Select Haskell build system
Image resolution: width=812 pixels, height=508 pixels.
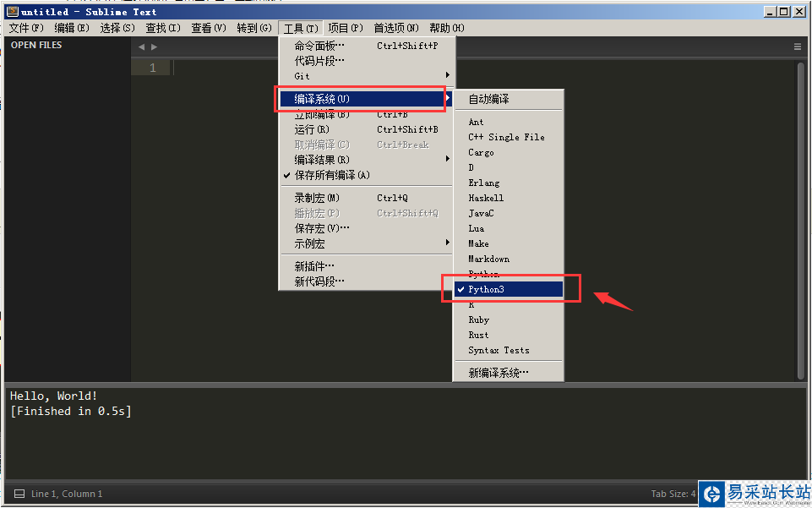509,198
